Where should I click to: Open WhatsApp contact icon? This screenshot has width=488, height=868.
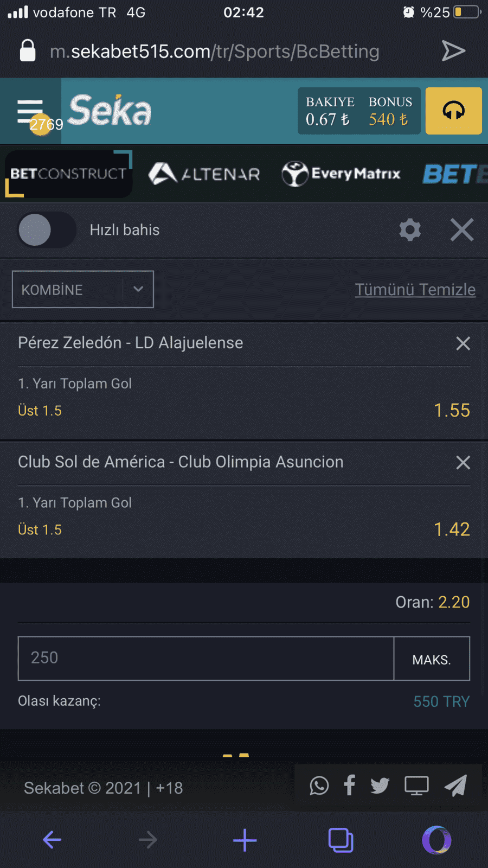click(x=319, y=786)
